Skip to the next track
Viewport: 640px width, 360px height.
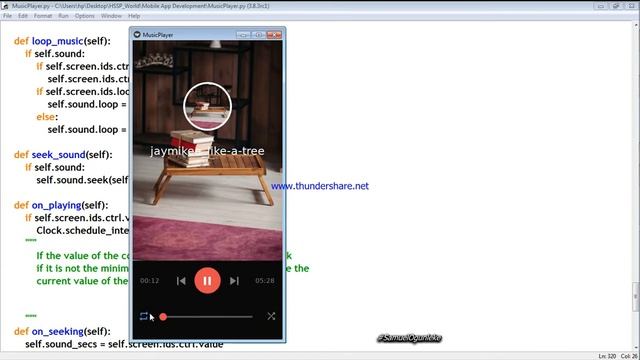click(234, 281)
